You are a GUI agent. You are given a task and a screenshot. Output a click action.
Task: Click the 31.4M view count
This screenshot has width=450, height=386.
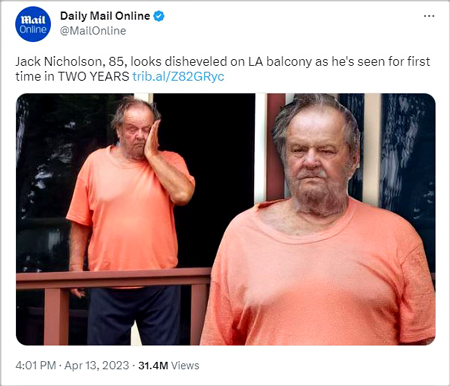[x=153, y=365]
